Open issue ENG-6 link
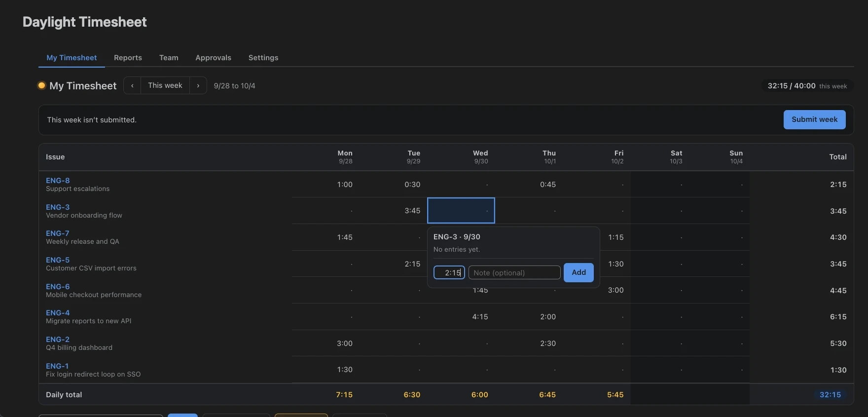868x417 pixels. 58,287
